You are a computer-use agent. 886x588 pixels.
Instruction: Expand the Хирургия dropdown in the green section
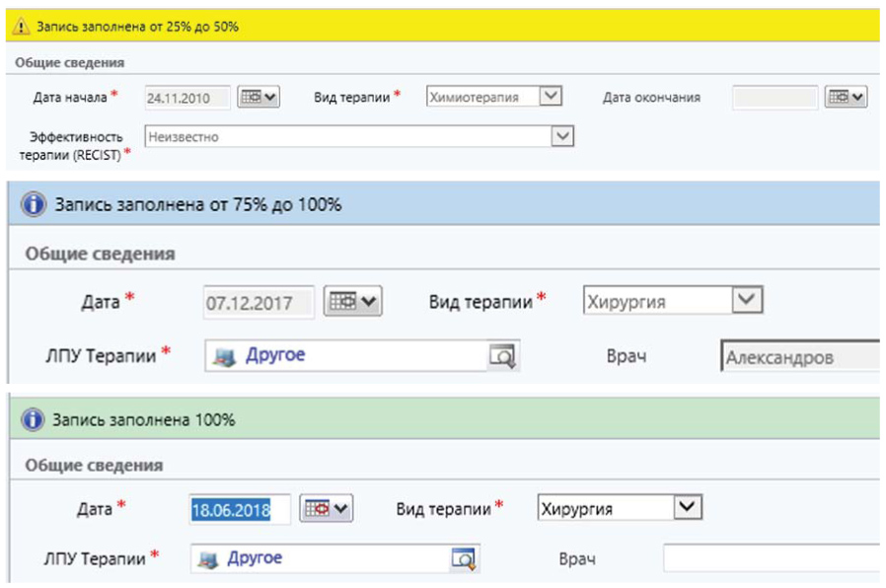687,508
